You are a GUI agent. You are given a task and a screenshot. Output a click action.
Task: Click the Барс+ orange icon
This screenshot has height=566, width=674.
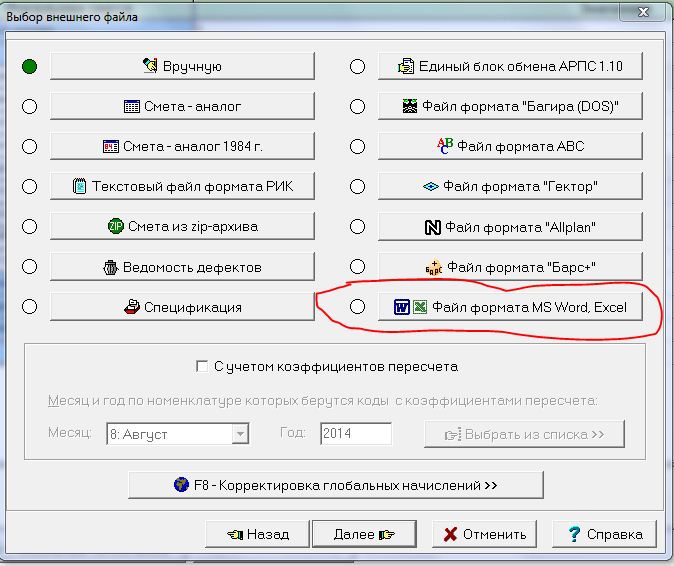pos(434,267)
